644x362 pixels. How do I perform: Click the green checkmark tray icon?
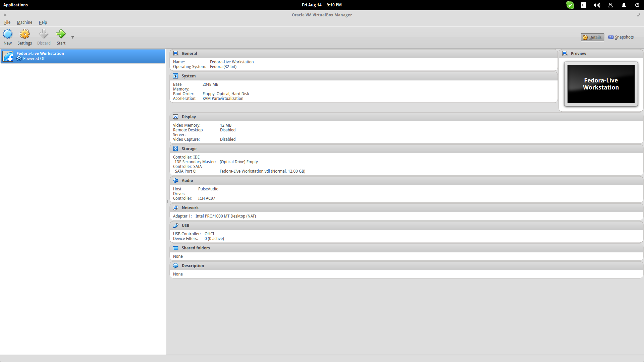[x=570, y=5]
